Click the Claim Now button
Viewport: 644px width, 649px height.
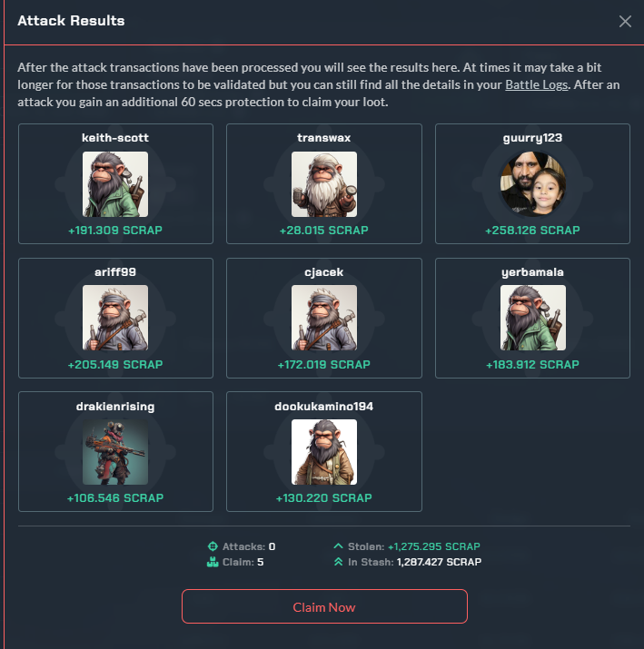click(x=324, y=606)
